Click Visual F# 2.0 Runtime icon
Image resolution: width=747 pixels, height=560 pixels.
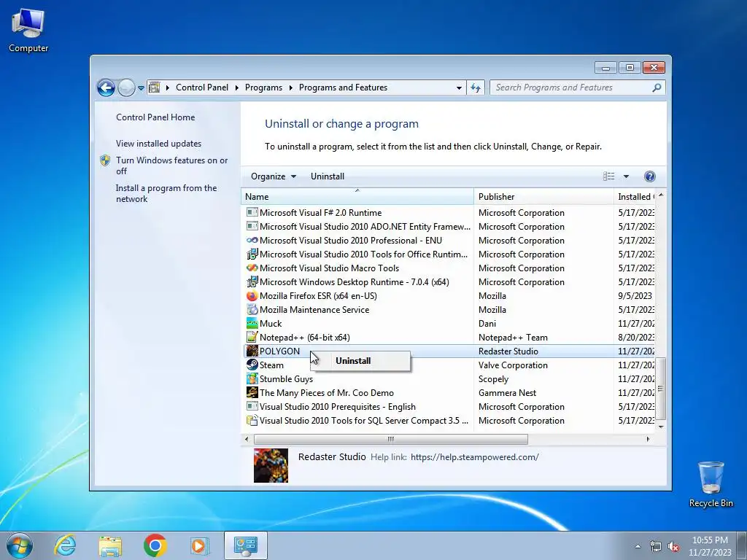(252, 212)
